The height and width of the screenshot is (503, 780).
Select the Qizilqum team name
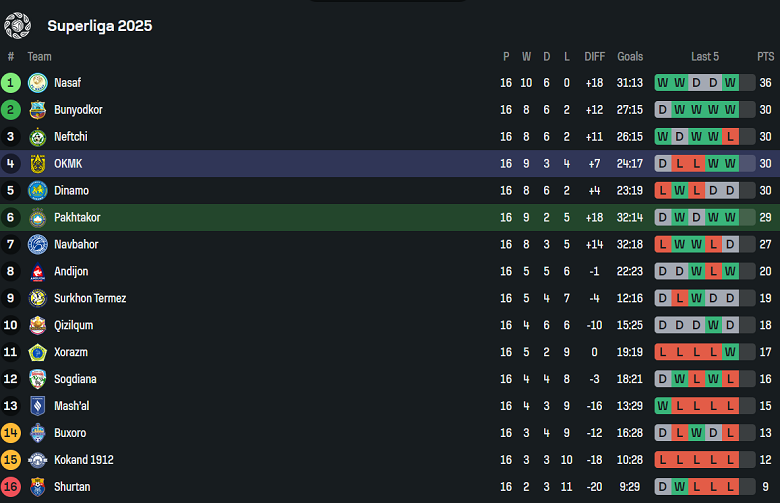[74, 325]
